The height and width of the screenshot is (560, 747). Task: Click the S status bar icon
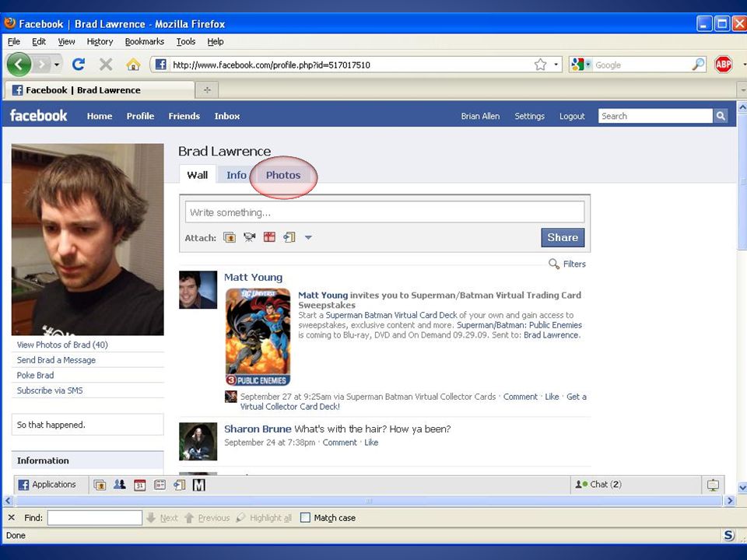coord(729,535)
